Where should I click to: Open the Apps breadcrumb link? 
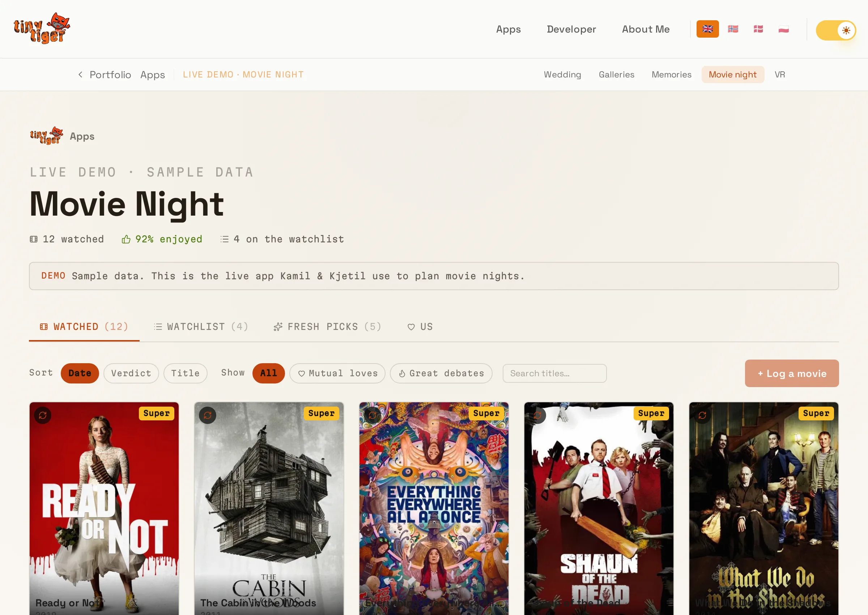[x=153, y=75]
